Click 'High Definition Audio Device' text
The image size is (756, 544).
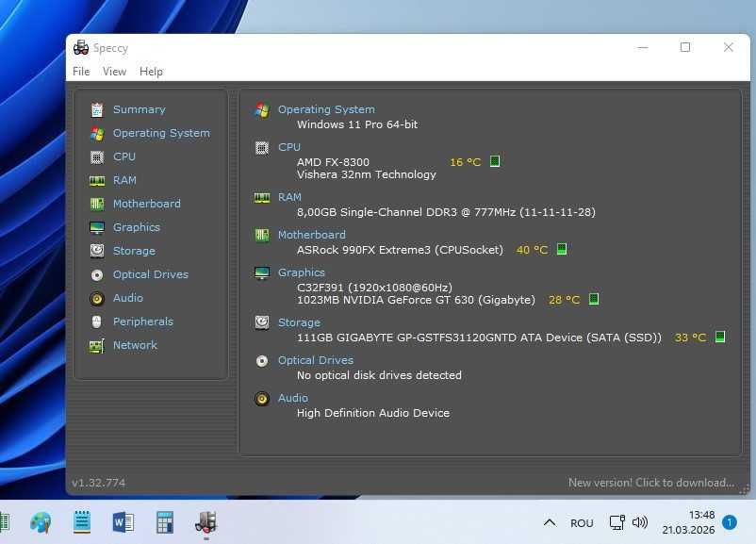tap(373, 413)
